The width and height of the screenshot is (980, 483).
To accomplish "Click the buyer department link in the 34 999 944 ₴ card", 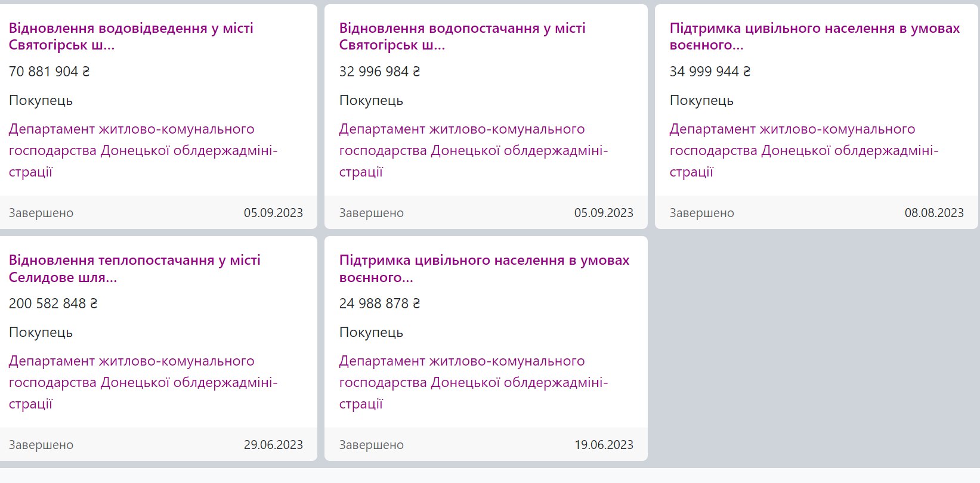I will pyautogui.click(x=804, y=150).
